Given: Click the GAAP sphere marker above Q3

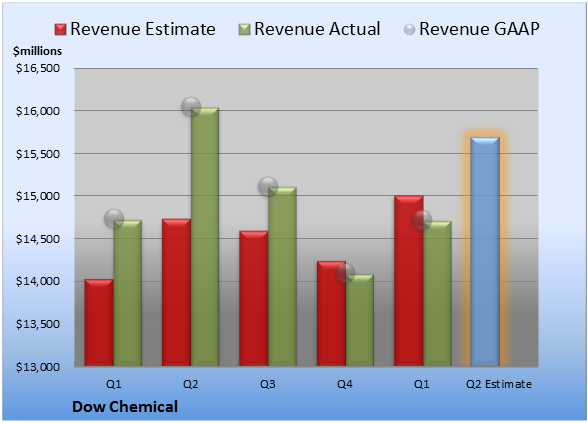Looking at the screenshot, I should coord(268,186).
